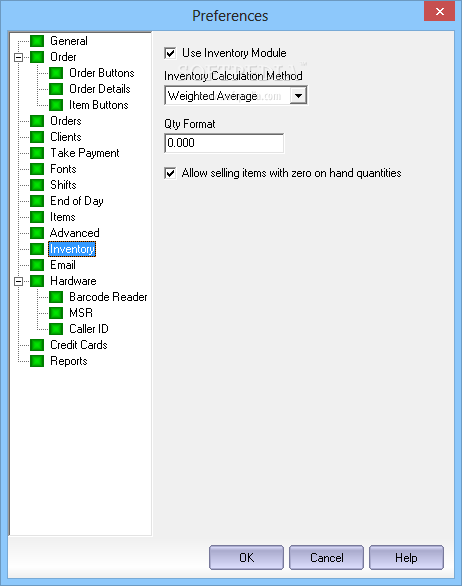Cancel the Preferences dialog

[326, 558]
